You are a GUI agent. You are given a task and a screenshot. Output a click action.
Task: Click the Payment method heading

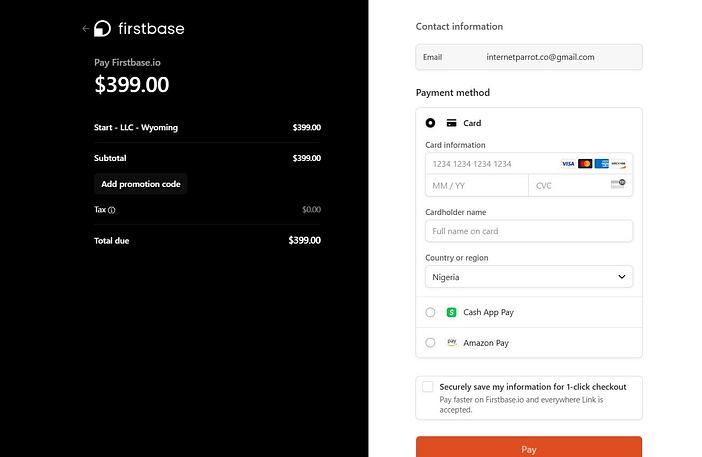(453, 93)
